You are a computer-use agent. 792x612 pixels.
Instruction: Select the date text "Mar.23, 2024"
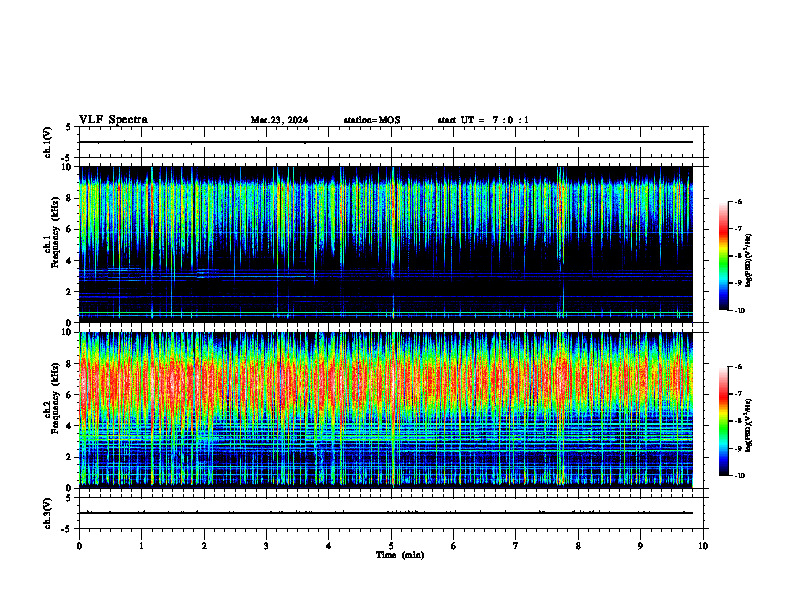coord(279,120)
